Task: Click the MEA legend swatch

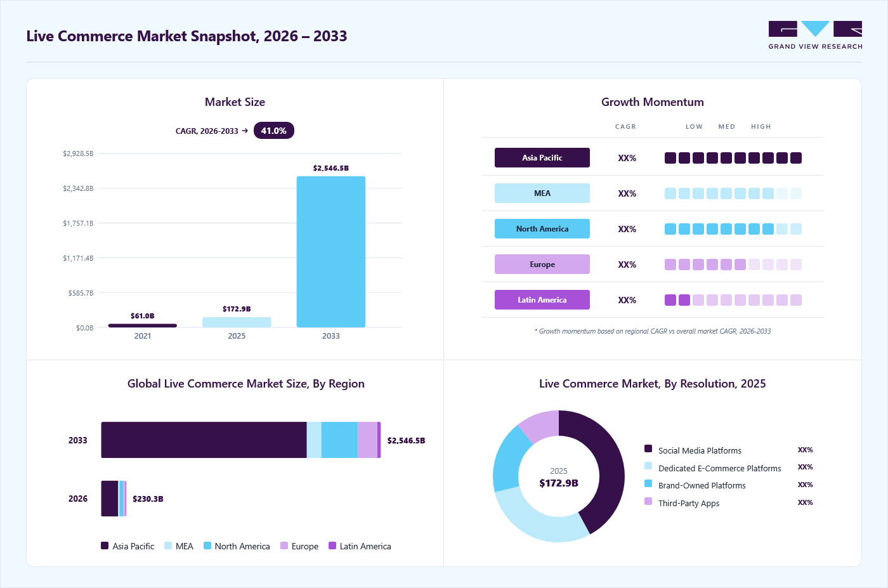Action: coord(168,546)
